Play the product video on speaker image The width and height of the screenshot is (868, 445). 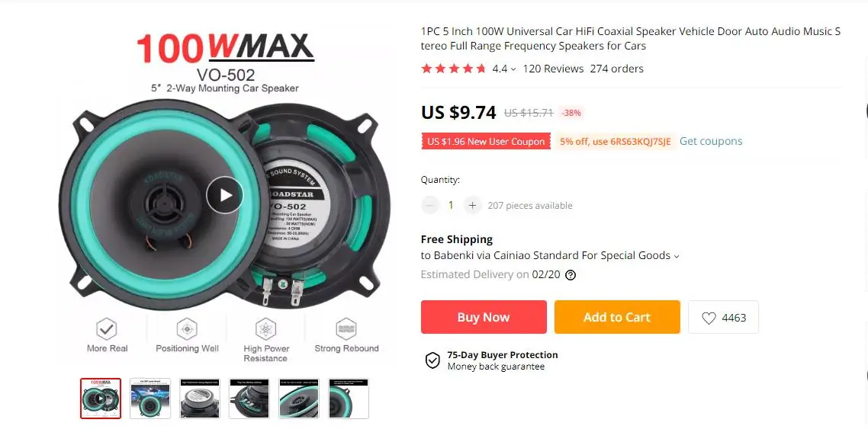point(225,194)
